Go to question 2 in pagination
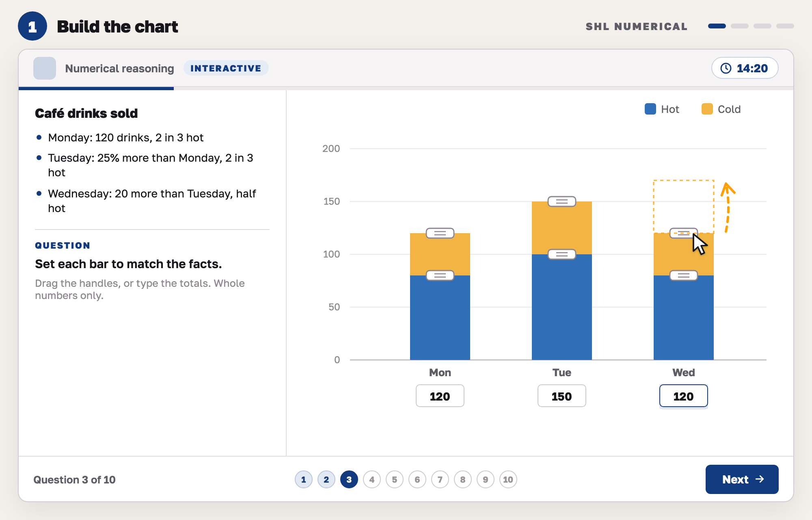Viewport: 812px width, 520px height. click(x=326, y=479)
